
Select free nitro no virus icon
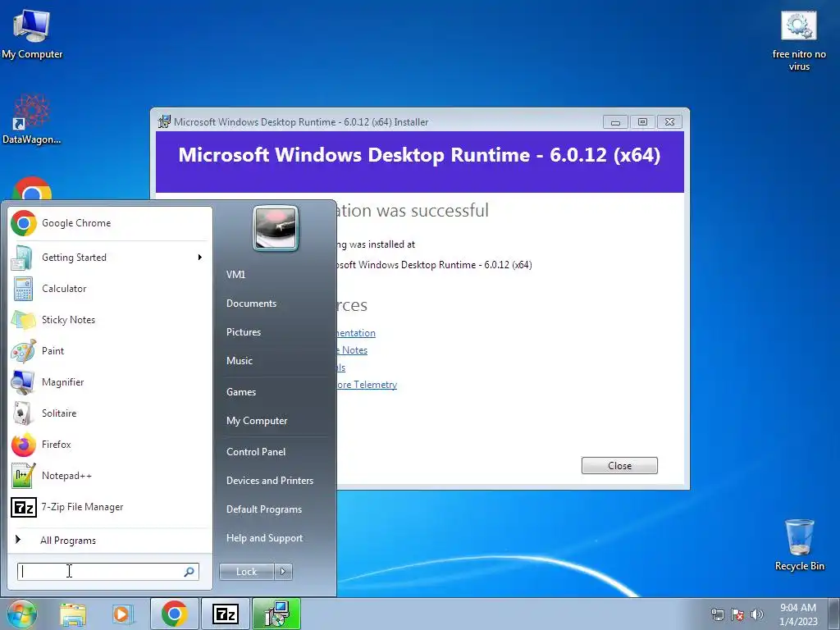point(799,42)
